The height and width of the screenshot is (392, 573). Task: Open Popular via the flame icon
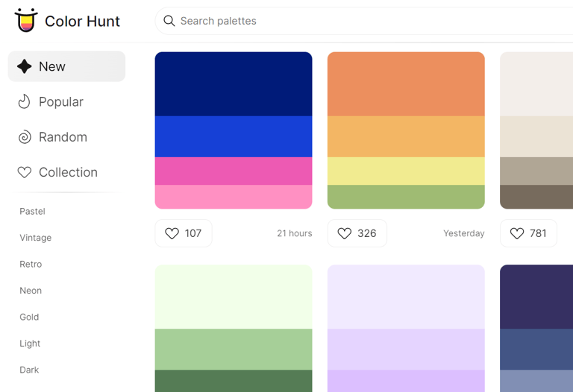click(24, 102)
